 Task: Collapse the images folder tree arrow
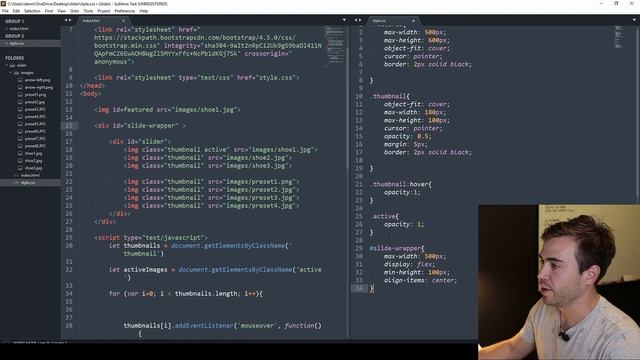tap(11, 73)
